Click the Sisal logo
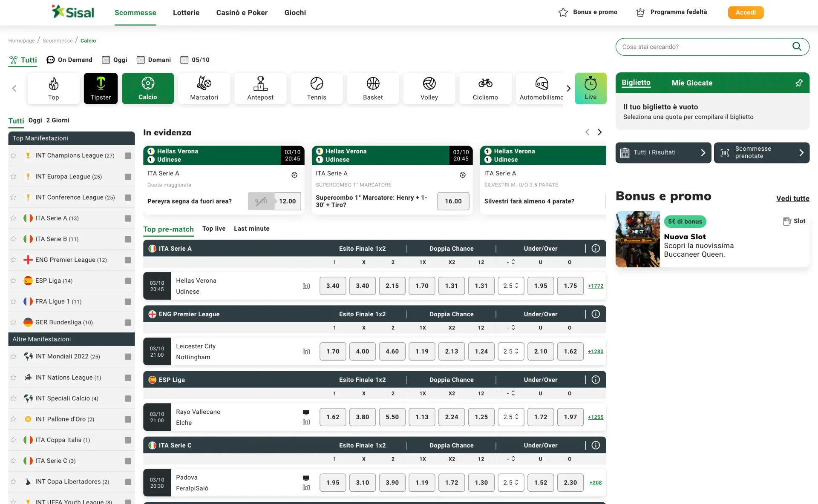 (73, 12)
